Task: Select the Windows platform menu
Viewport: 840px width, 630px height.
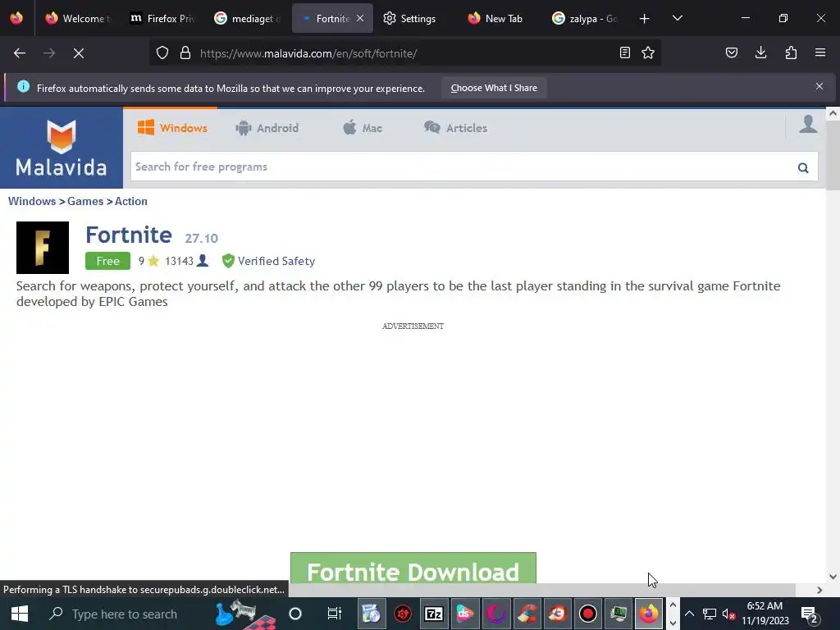Action: (x=172, y=128)
